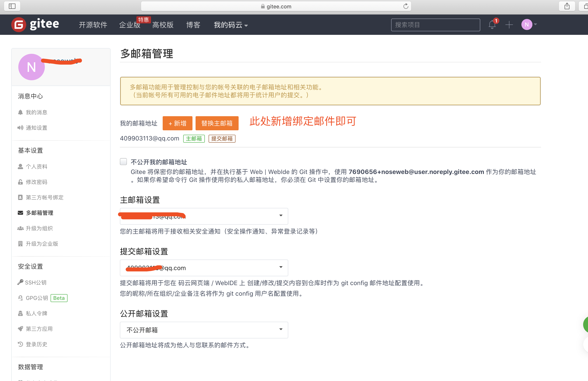Click the 替换主邮箱 button
The image size is (588, 381).
click(217, 123)
